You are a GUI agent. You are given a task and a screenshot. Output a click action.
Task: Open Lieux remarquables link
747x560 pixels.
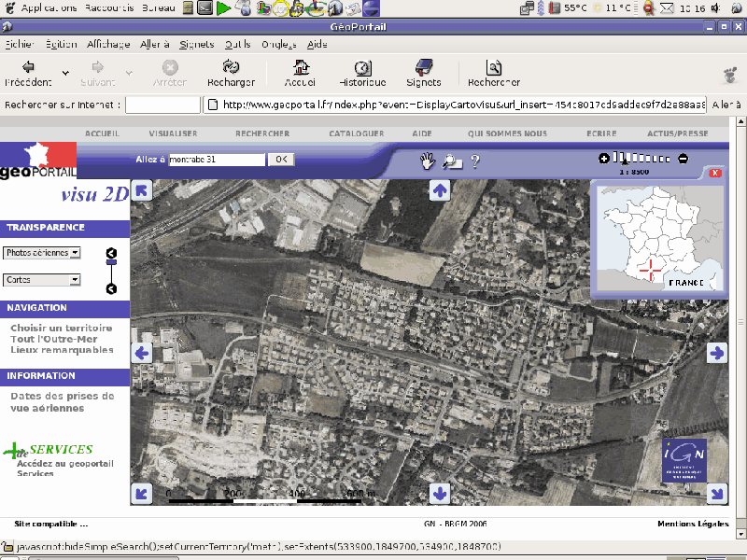click(62, 350)
